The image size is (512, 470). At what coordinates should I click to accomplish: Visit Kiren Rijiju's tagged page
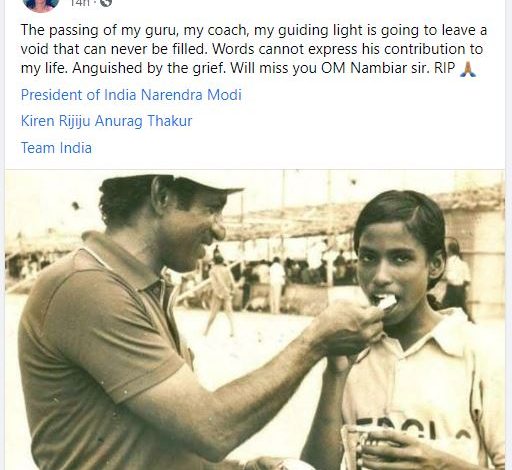coord(55,121)
